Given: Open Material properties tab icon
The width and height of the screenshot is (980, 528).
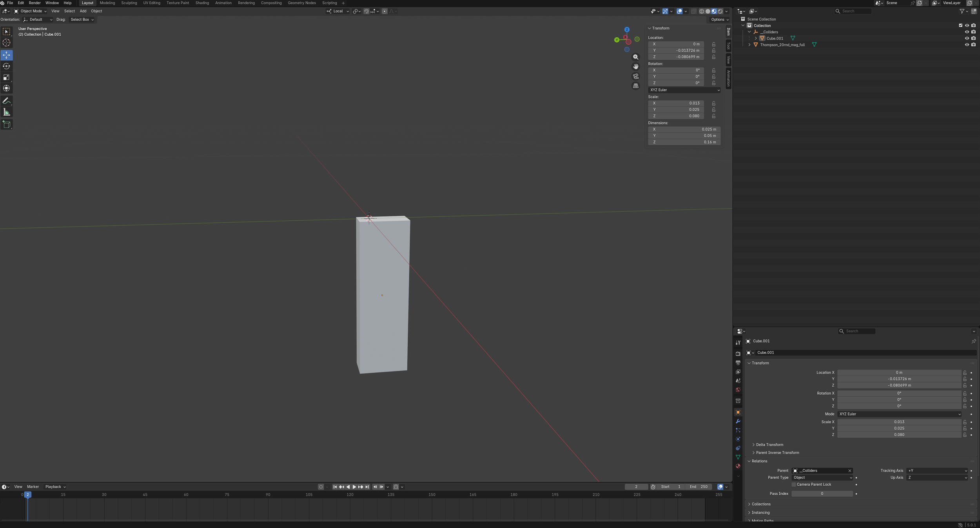Looking at the screenshot, I should click(x=738, y=466).
